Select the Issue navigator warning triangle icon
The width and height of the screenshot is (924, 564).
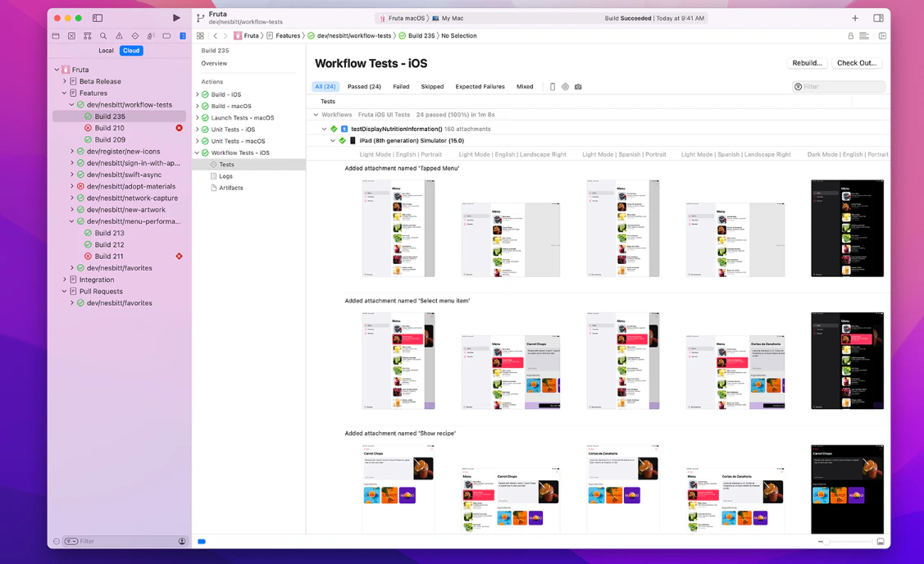point(118,36)
